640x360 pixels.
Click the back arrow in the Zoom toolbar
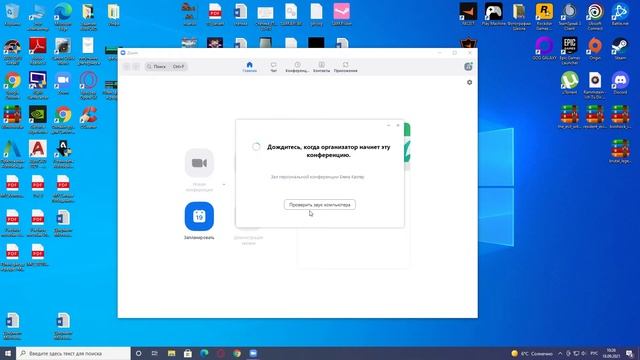pyautogui.click(x=127, y=67)
